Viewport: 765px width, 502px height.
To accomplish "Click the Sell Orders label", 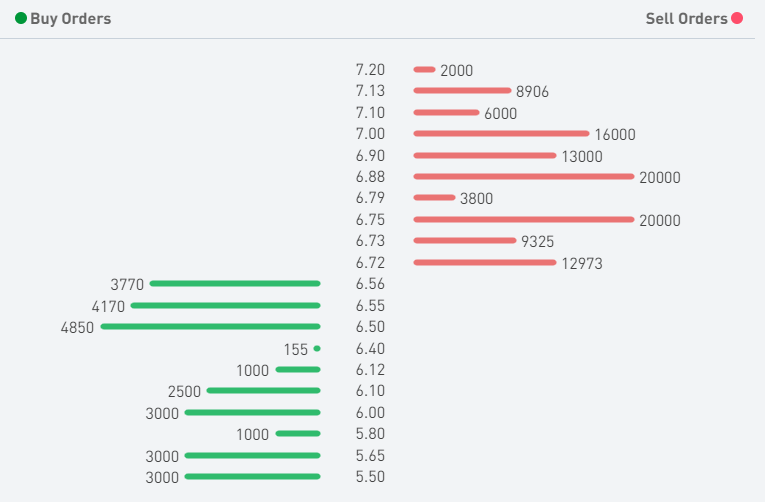I will click(x=686, y=19).
